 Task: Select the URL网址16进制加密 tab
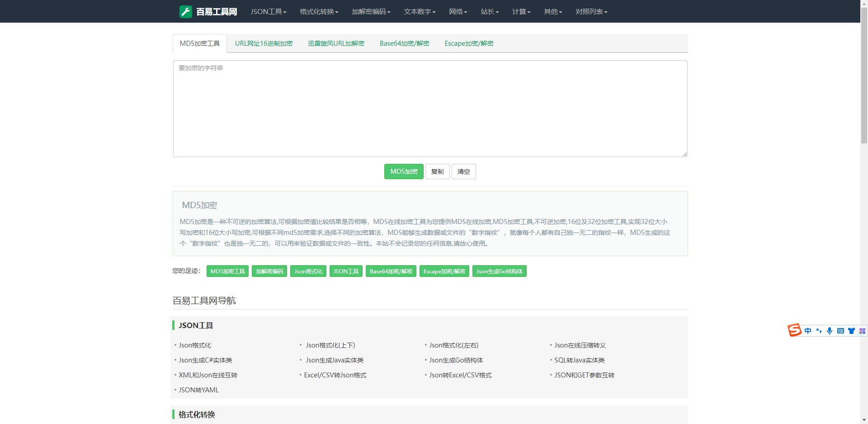coord(264,43)
